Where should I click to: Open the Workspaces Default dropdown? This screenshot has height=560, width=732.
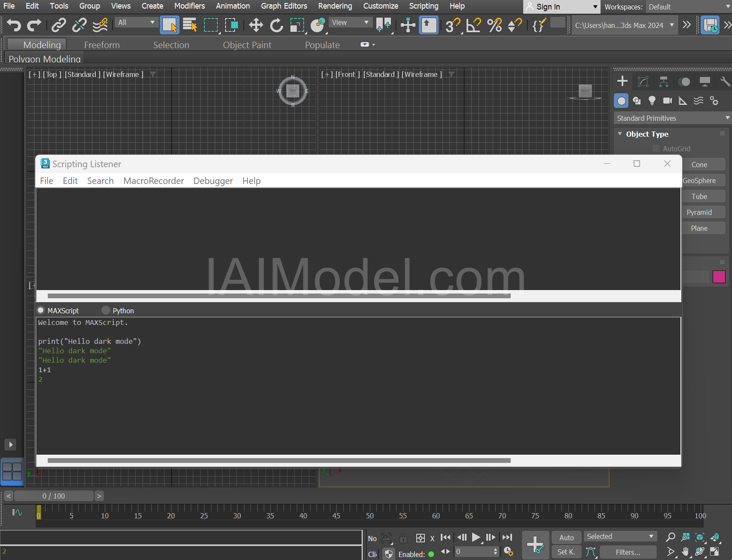[x=689, y=7]
